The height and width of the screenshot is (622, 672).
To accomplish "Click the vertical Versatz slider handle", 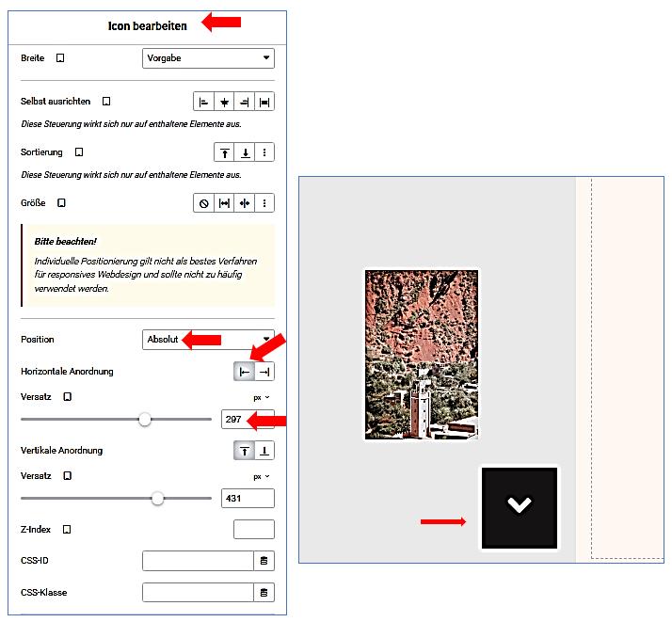I will pos(157,499).
